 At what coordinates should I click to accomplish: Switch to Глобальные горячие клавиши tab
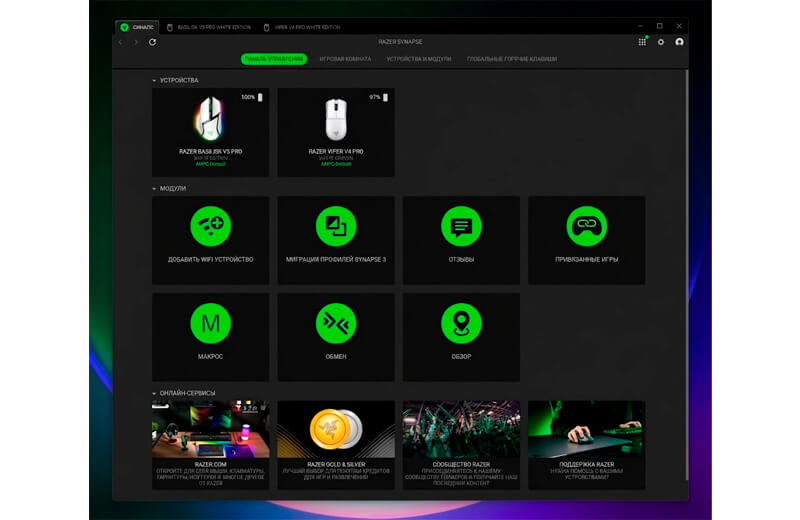coord(512,59)
